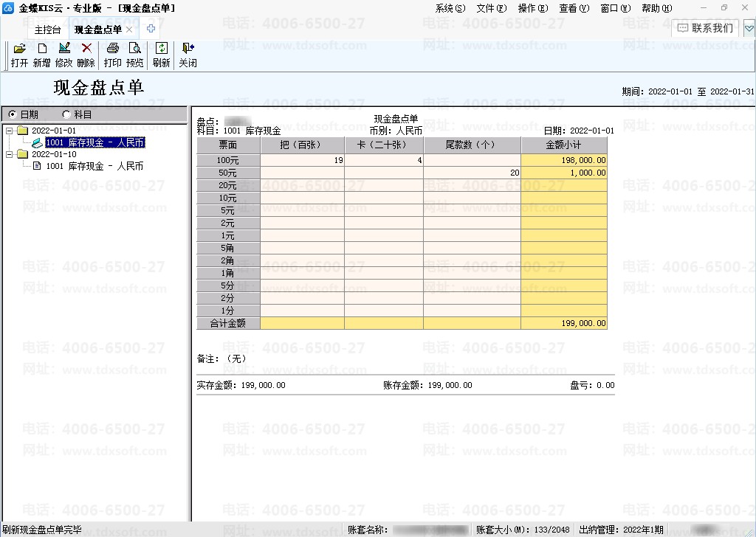Click the 账存金额: 199,000.00 text
This screenshot has height=537, width=756.
click(427, 385)
